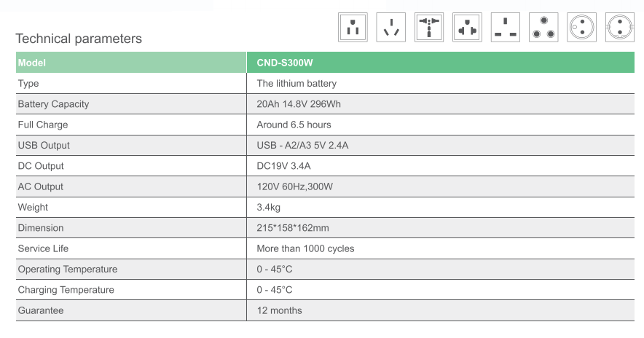The image size is (644, 338).
Task: Select the Australian angled-pin socket icon
Action: tap(391, 28)
